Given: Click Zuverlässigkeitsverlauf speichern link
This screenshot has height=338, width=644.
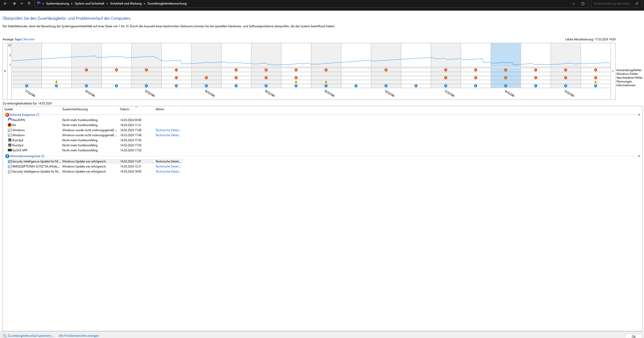Looking at the screenshot, I should 30,335.
